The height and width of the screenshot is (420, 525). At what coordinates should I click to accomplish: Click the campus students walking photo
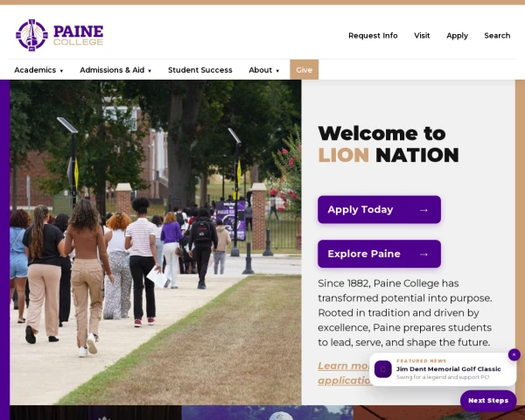tap(156, 242)
